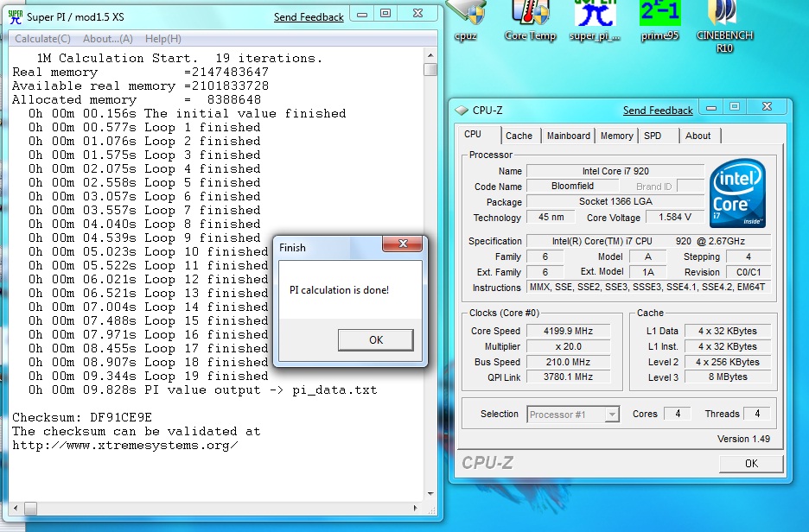Switch to the Memory tab

click(x=616, y=136)
